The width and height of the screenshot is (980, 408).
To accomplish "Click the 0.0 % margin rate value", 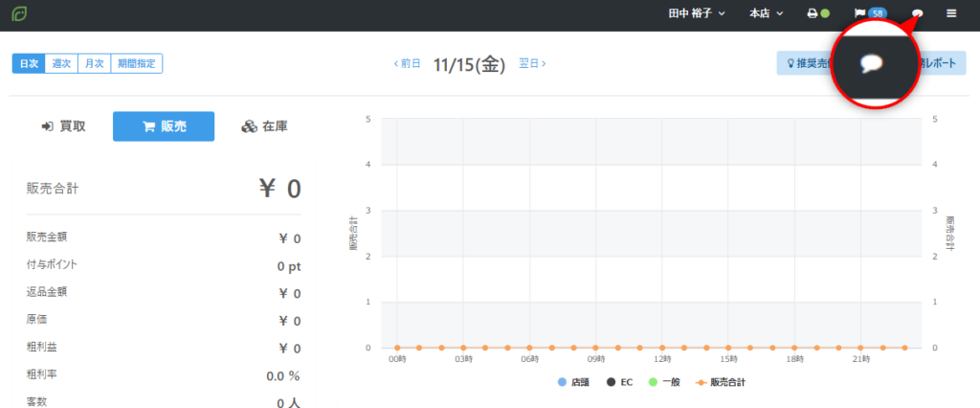I will [x=283, y=376].
